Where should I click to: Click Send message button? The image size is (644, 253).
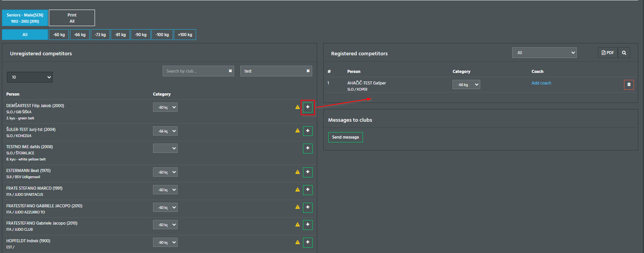point(345,137)
